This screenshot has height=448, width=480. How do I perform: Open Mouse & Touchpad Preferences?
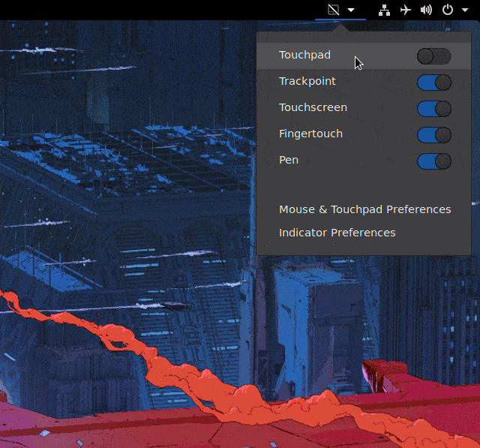click(x=365, y=209)
